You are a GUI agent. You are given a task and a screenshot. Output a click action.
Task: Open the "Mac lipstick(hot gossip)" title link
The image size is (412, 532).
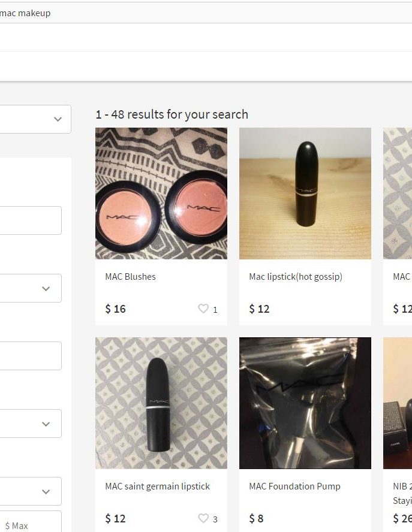296,277
